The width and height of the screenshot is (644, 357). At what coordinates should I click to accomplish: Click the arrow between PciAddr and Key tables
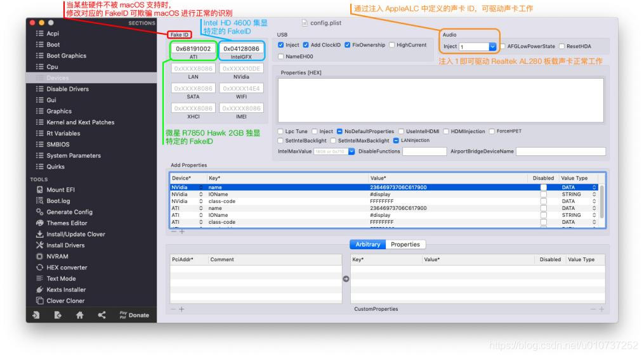point(346,278)
